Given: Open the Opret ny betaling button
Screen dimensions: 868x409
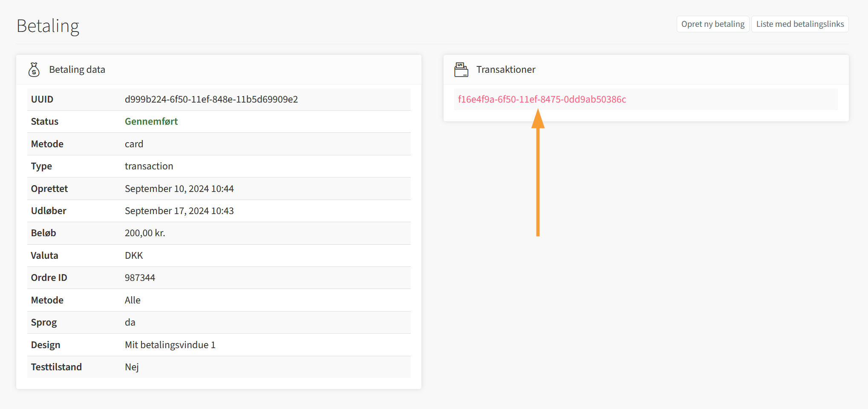Looking at the screenshot, I should pos(713,24).
